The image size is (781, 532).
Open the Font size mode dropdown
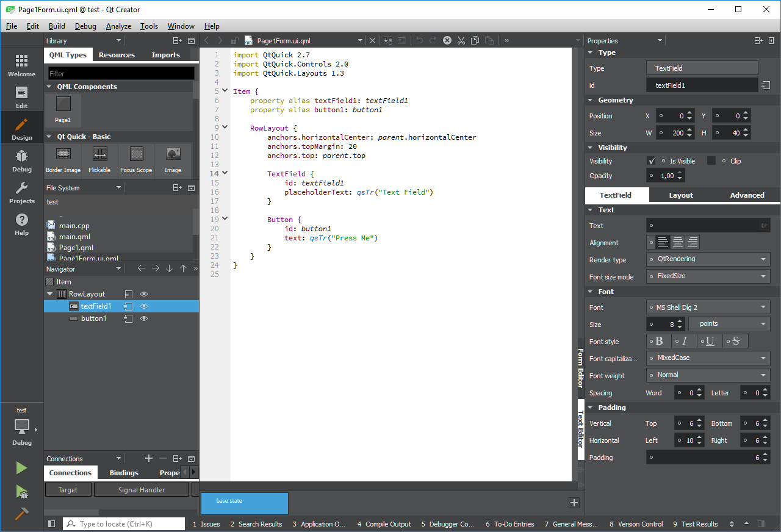(x=708, y=276)
